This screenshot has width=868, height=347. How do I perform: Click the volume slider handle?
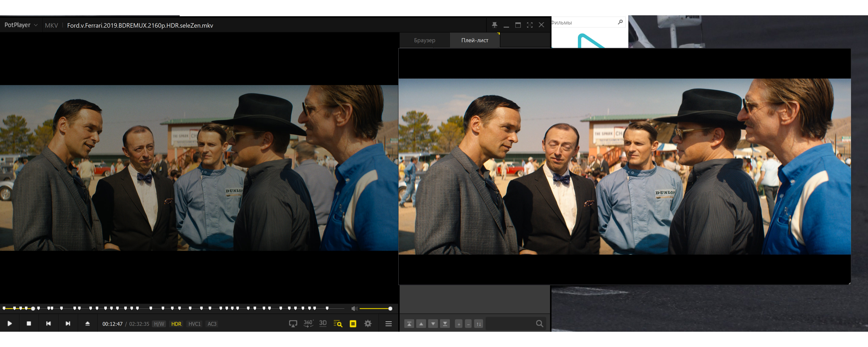pos(390,308)
